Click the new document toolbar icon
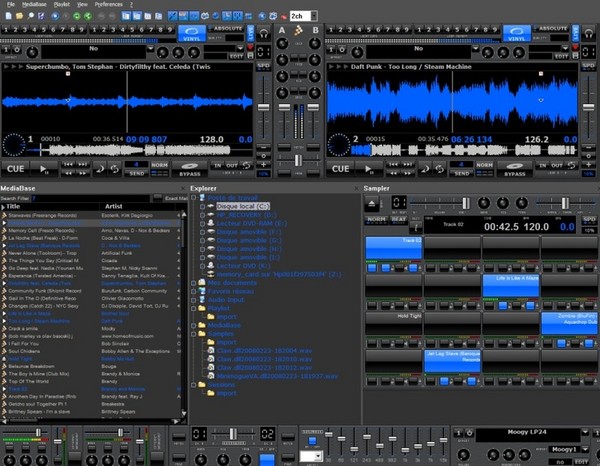Screen dimensions: 600x466 click(8, 16)
